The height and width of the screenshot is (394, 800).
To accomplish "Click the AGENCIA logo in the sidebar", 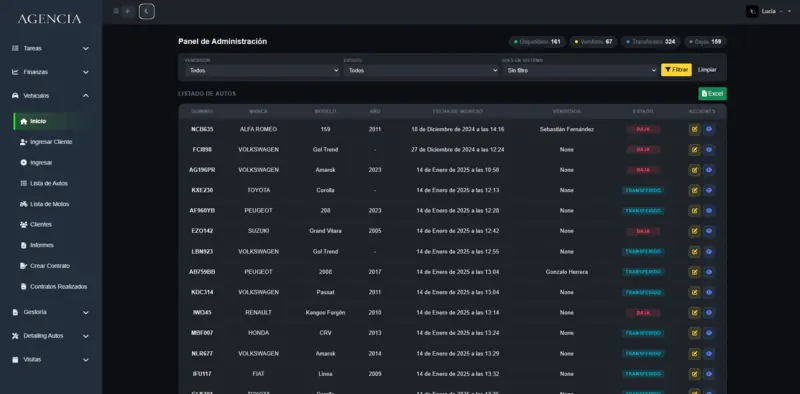I will (49, 19).
